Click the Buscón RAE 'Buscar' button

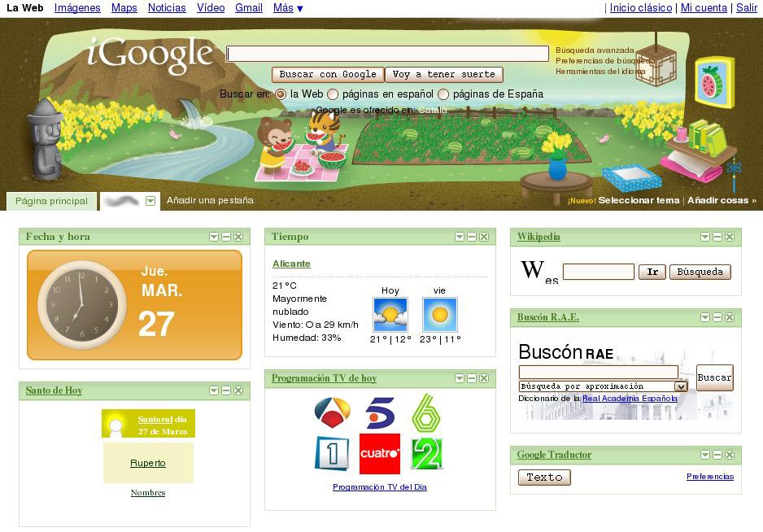[714, 377]
